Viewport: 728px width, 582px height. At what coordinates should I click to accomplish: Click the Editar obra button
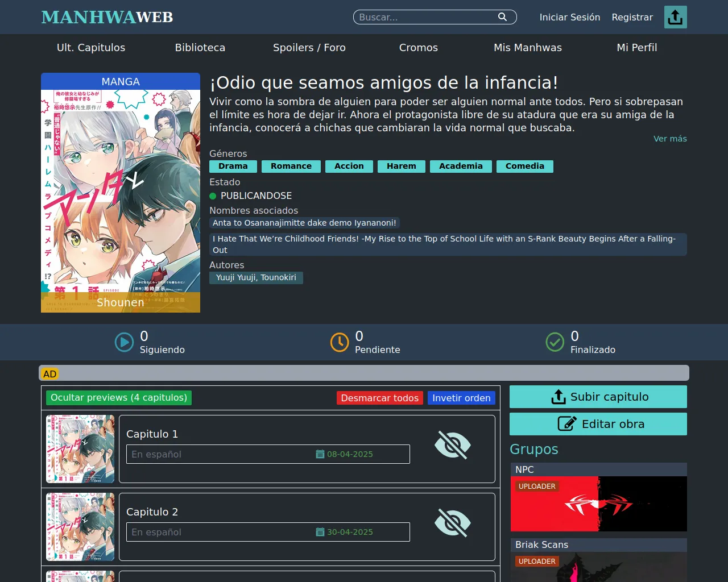598,424
